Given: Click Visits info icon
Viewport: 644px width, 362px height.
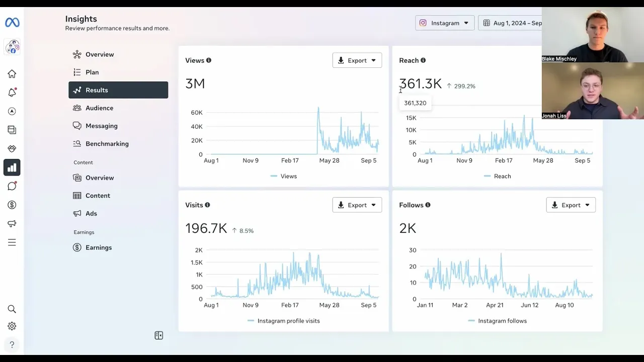Looking at the screenshot, I should [207, 205].
